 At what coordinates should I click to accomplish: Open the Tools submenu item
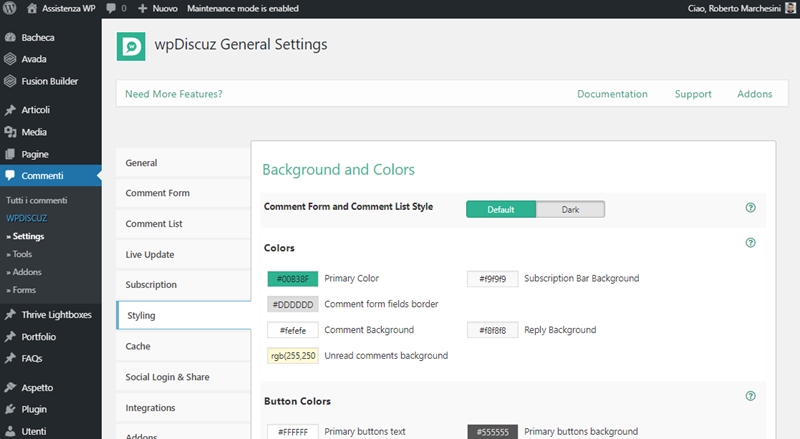[x=19, y=254]
